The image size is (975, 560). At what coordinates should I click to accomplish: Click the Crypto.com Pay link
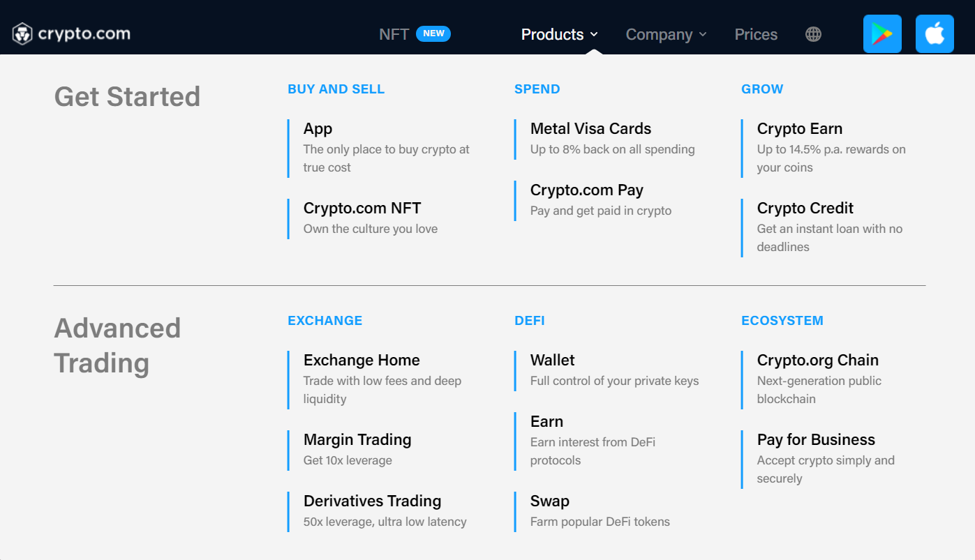click(586, 190)
